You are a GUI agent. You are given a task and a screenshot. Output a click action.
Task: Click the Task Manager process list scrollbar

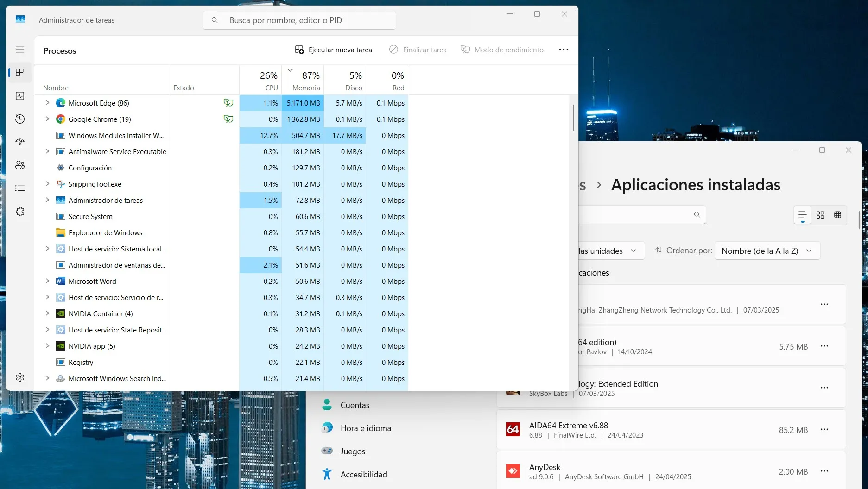573,118
